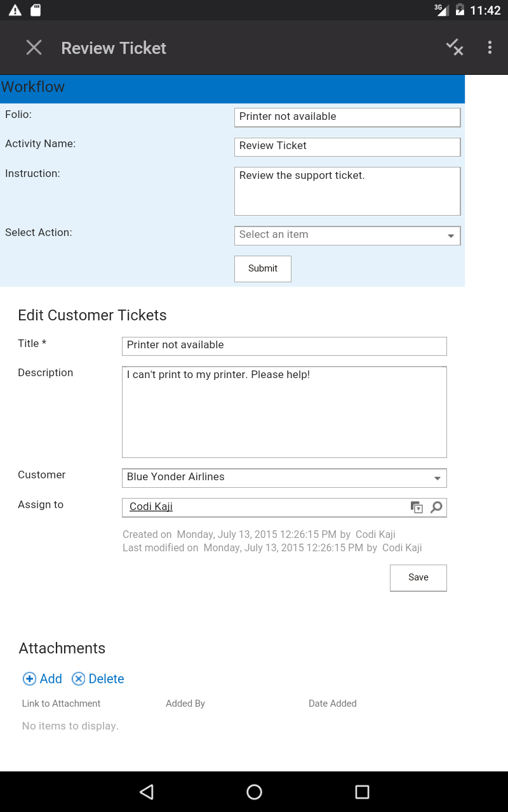Add a new attachment
Viewport: 508px width, 812px height.
point(43,679)
